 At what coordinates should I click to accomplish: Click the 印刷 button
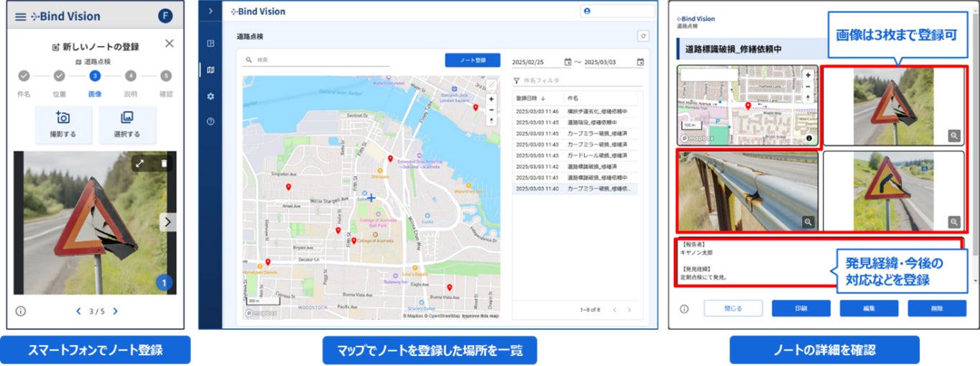[x=801, y=308]
